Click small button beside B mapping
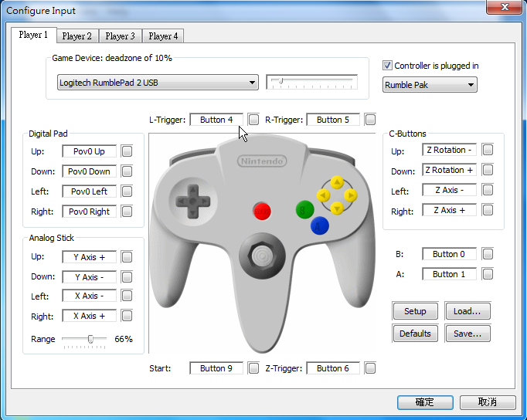The height and width of the screenshot is (420, 527). tap(488, 254)
